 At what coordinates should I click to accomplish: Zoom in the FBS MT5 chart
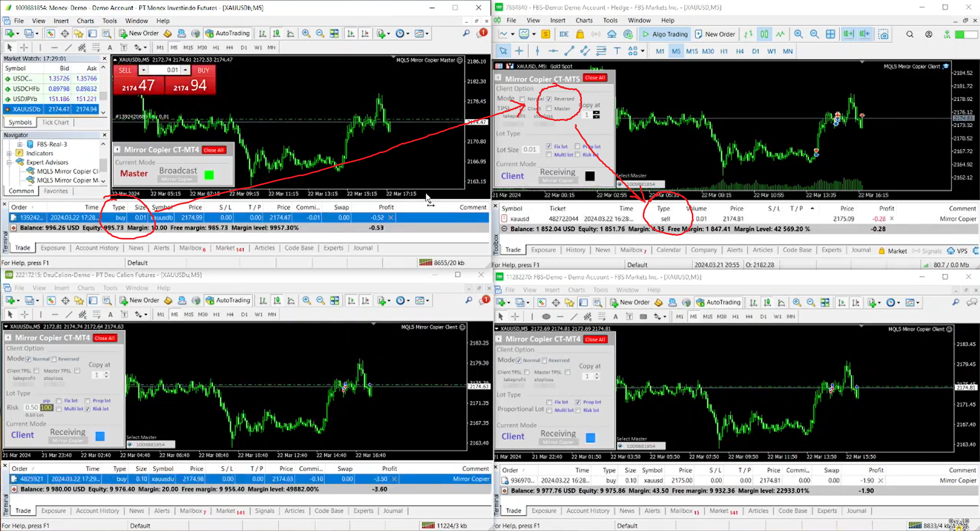coord(798,34)
